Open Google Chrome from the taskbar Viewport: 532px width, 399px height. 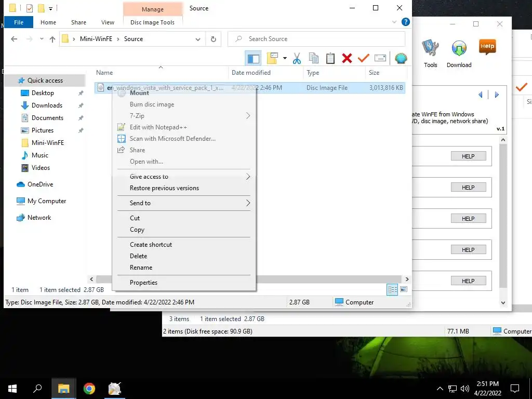click(89, 389)
